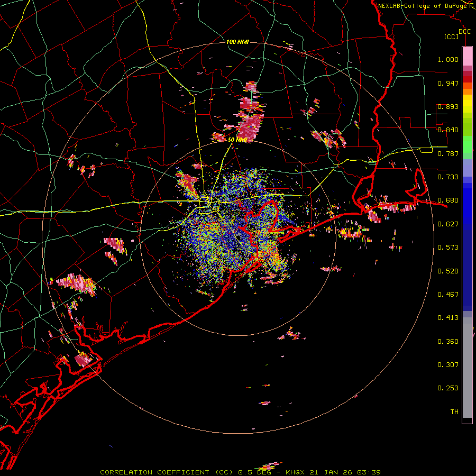This screenshot has height=476, width=476.
Task: Click the 0.680 scale value
Action: pyautogui.click(x=448, y=200)
